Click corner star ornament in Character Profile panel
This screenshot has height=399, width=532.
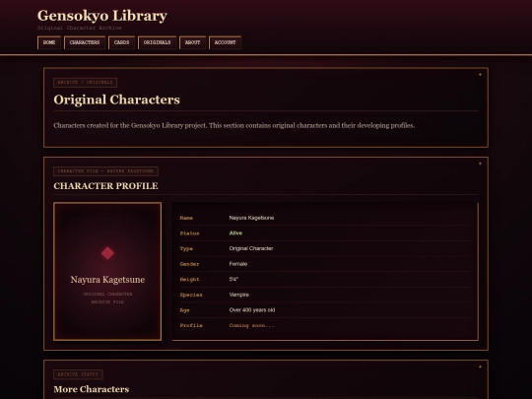[x=480, y=164]
